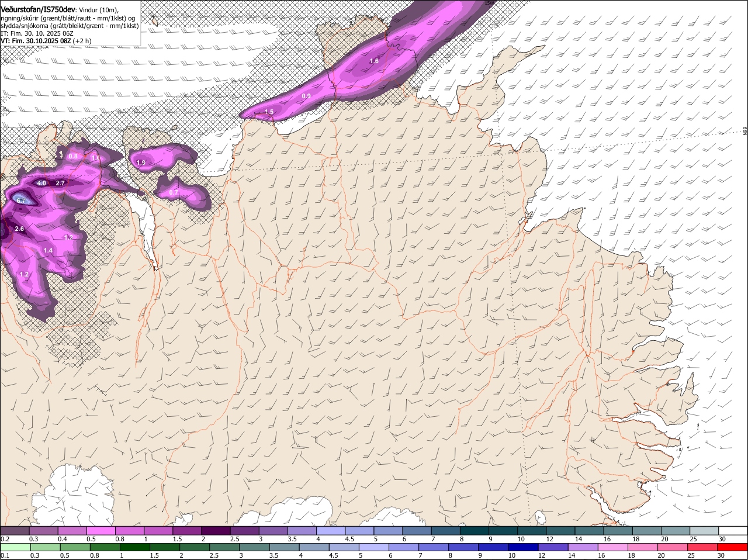This screenshot has height=560, width=748.
Task: Click the 4.0 precipitation value on the map
Action: click(41, 183)
